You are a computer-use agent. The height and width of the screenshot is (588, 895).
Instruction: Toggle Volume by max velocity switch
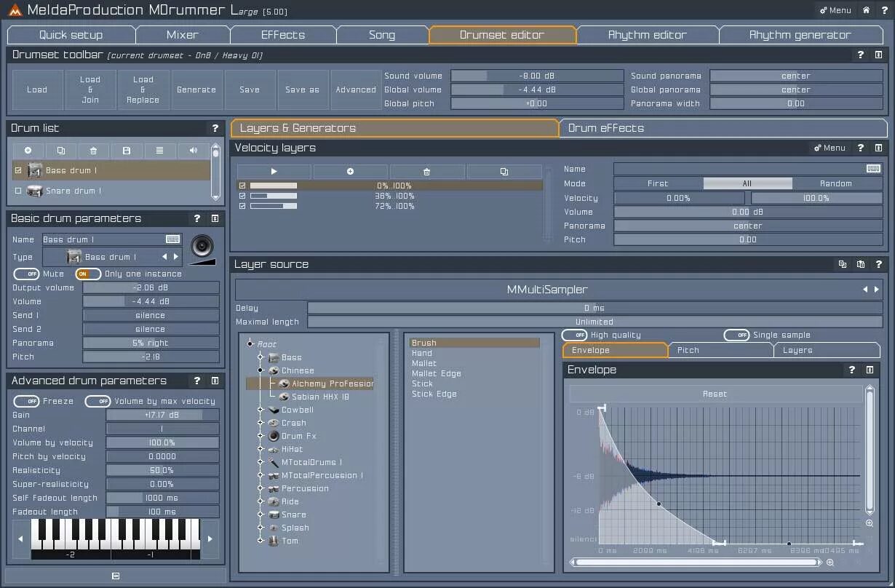[x=98, y=401]
